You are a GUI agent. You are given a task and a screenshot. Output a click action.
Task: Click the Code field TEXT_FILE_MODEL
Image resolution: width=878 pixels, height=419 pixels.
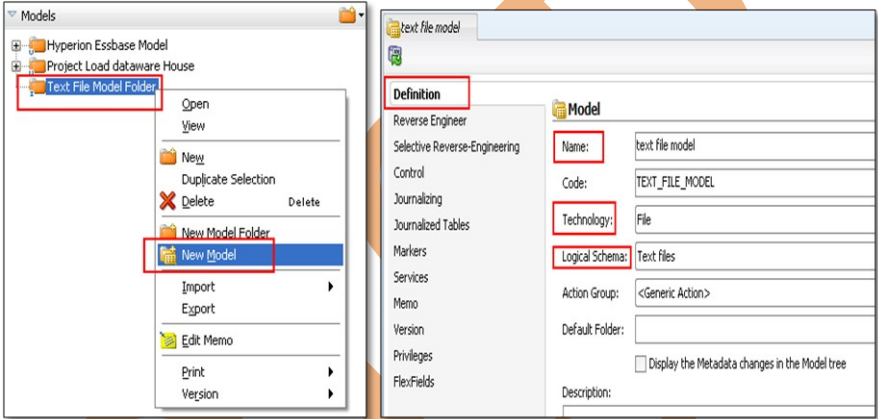[756, 183]
